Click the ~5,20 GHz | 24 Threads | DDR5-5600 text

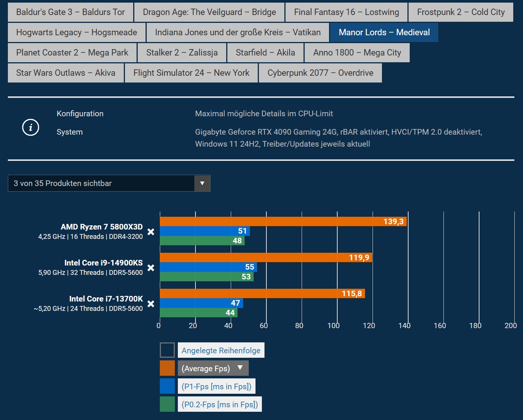point(88,309)
